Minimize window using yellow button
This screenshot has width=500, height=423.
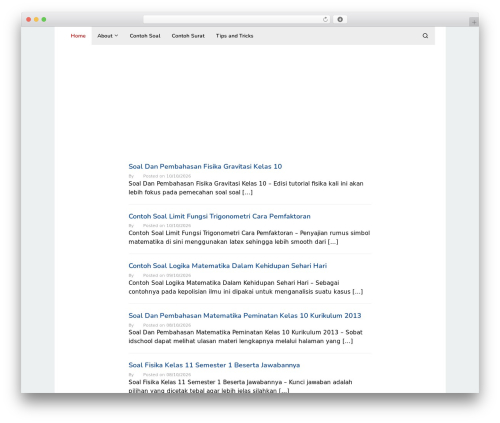pyautogui.click(x=36, y=19)
